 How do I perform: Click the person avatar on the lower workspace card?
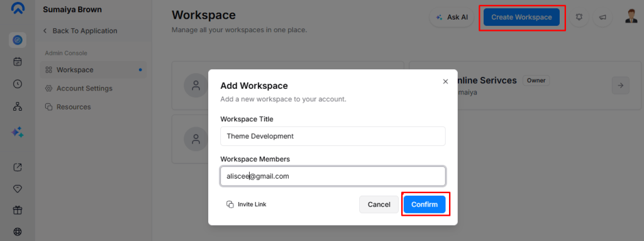(x=196, y=139)
